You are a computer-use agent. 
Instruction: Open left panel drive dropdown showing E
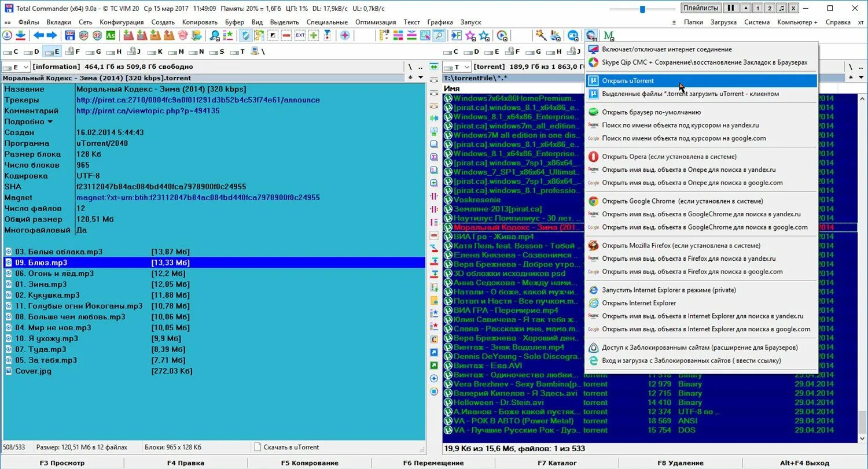[15, 67]
